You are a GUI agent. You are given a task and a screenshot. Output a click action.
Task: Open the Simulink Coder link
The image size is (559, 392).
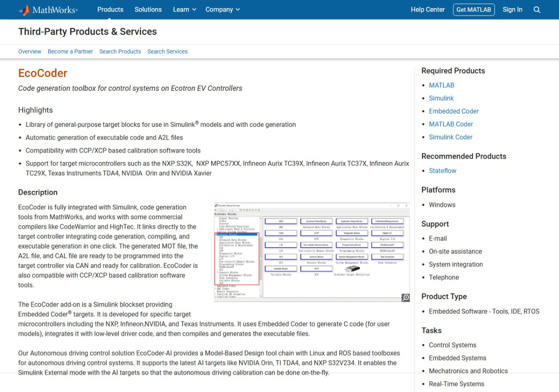click(451, 137)
